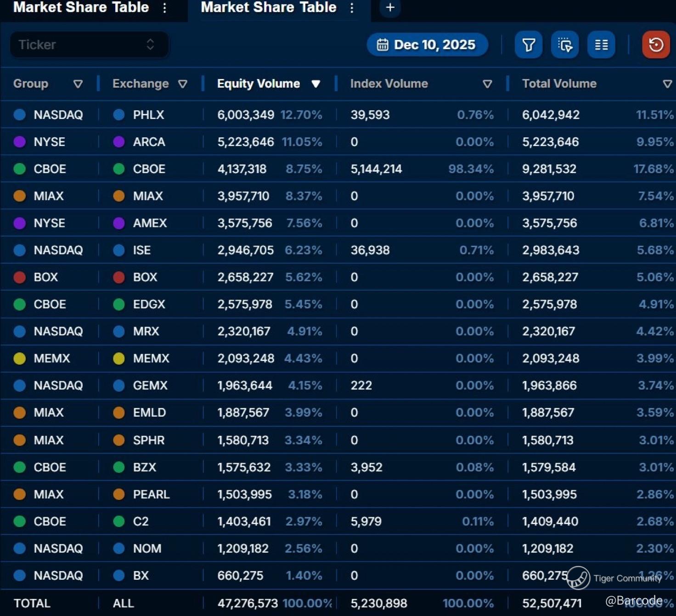Select the BX exchange cell
Image resolution: width=676 pixels, height=616 pixels.
tap(141, 576)
